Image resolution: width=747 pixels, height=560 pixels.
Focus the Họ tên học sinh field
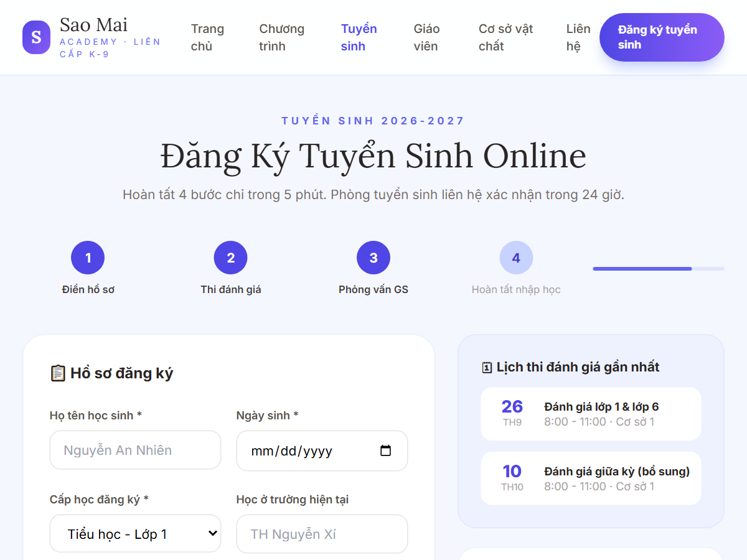click(135, 450)
